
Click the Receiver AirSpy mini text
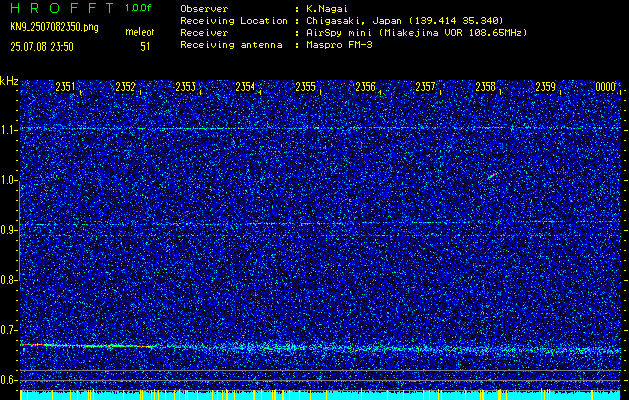pos(416,33)
